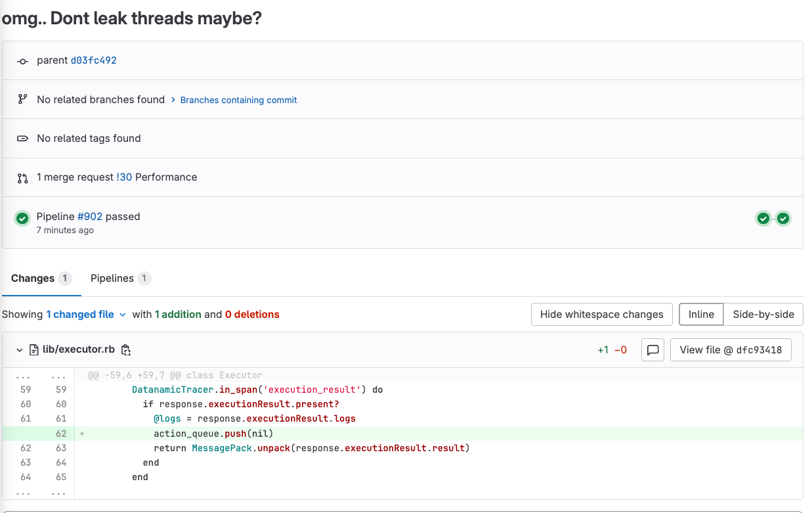Switch diff view to Inline
Viewport: 812px width, 513px height.
pyautogui.click(x=700, y=315)
